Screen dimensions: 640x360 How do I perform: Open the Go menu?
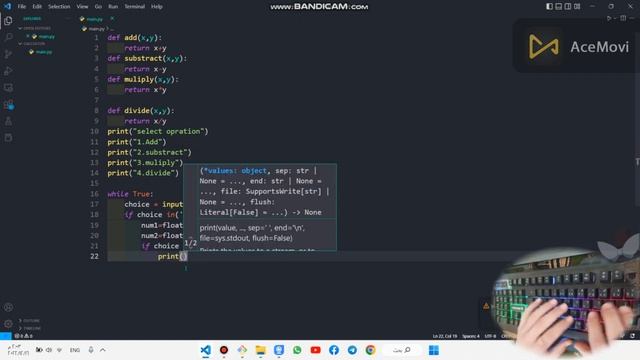(98, 7)
